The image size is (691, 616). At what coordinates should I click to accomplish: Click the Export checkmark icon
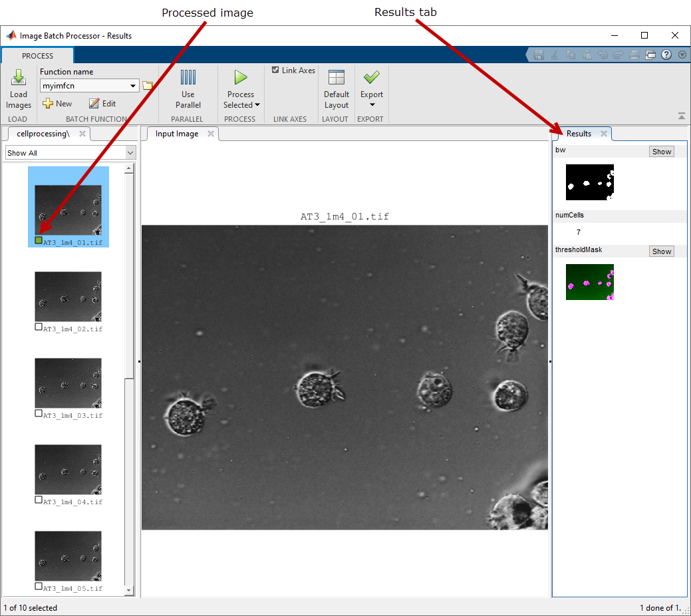[x=372, y=78]
